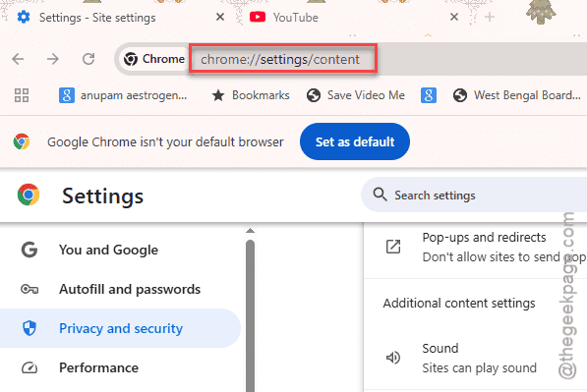Click the Set as default button
This screenshot has height=392, width=587.
click(x=355, y=141)
